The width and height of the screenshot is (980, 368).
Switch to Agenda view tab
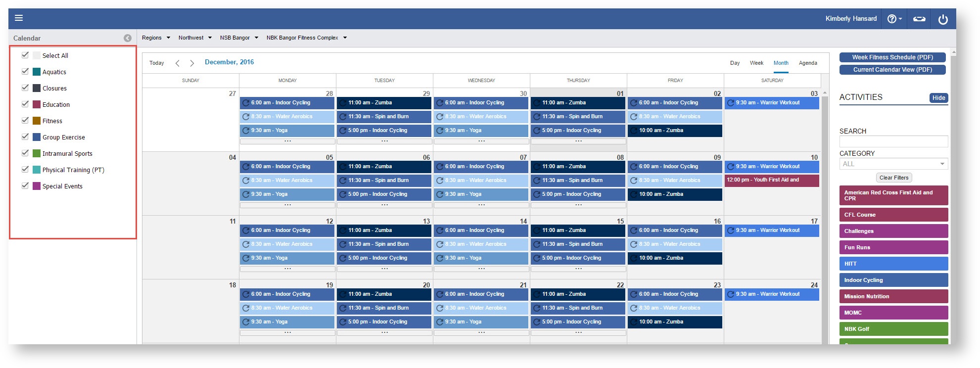(808, 63)
